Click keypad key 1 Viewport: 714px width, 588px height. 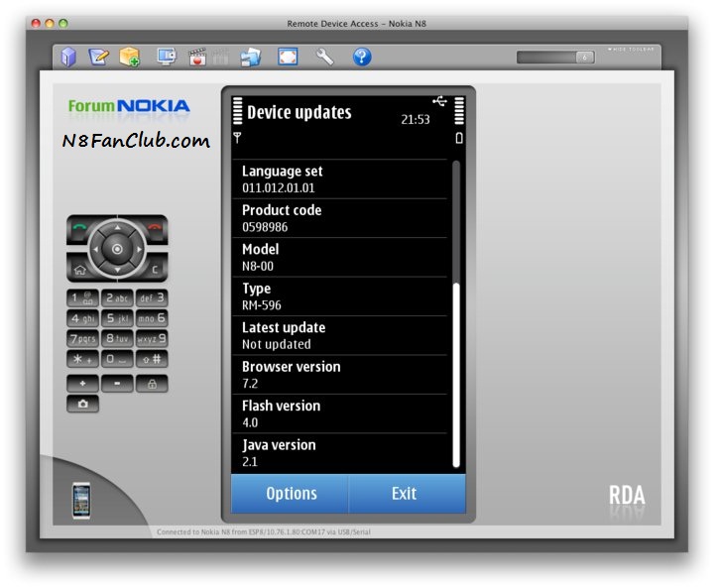tap(82, 298)
